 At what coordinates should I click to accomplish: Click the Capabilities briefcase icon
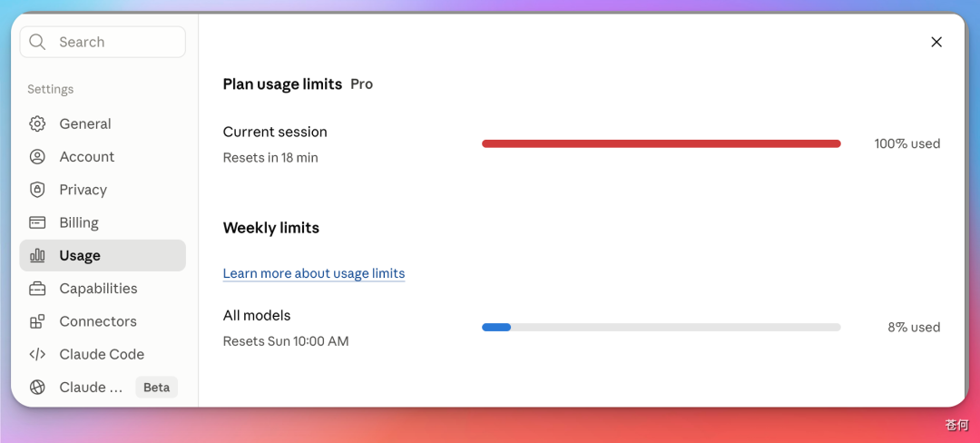[x=37, y=289]
